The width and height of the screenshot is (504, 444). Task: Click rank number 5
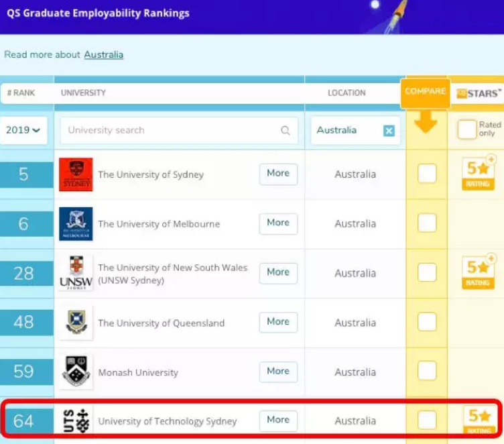[23, 174]
